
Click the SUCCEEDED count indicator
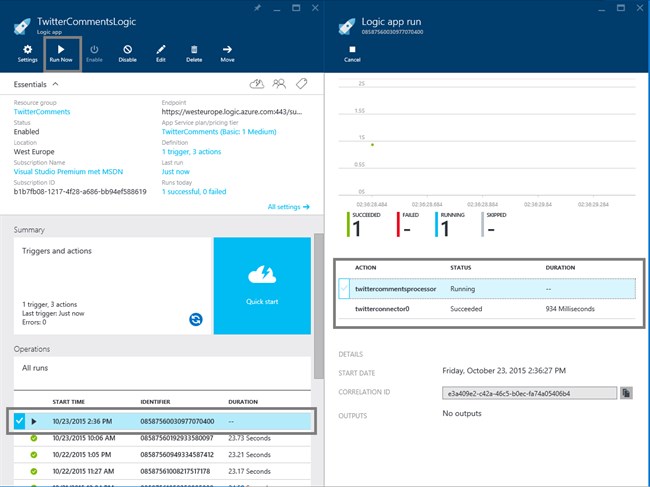tap(364, 224)
